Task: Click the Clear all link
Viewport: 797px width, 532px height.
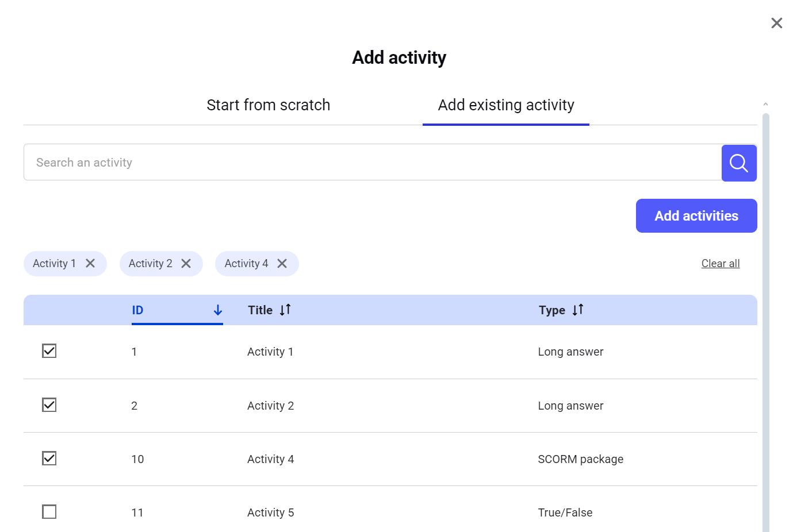Action: point(720,263)
